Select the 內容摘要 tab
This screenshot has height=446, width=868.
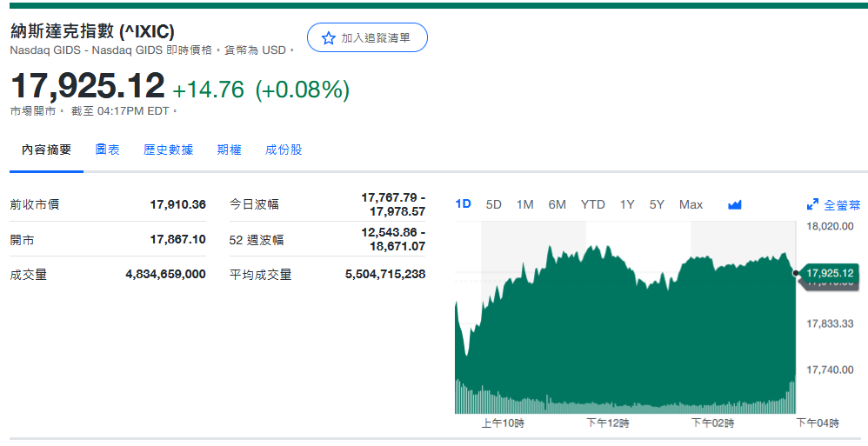coord(47,150)
